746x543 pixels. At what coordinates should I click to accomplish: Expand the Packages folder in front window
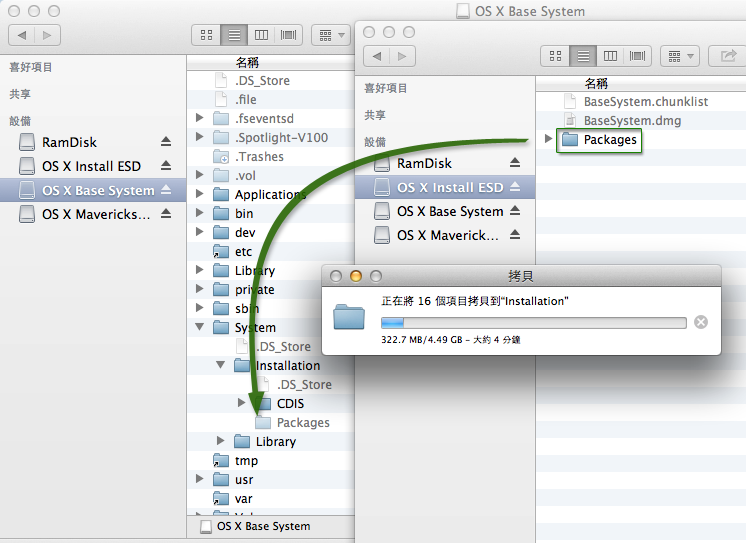tap(548, 138)
